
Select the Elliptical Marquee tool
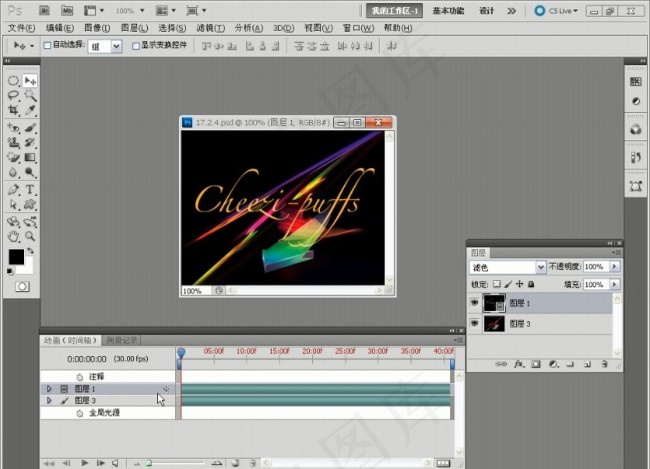[x=13, y=80]
